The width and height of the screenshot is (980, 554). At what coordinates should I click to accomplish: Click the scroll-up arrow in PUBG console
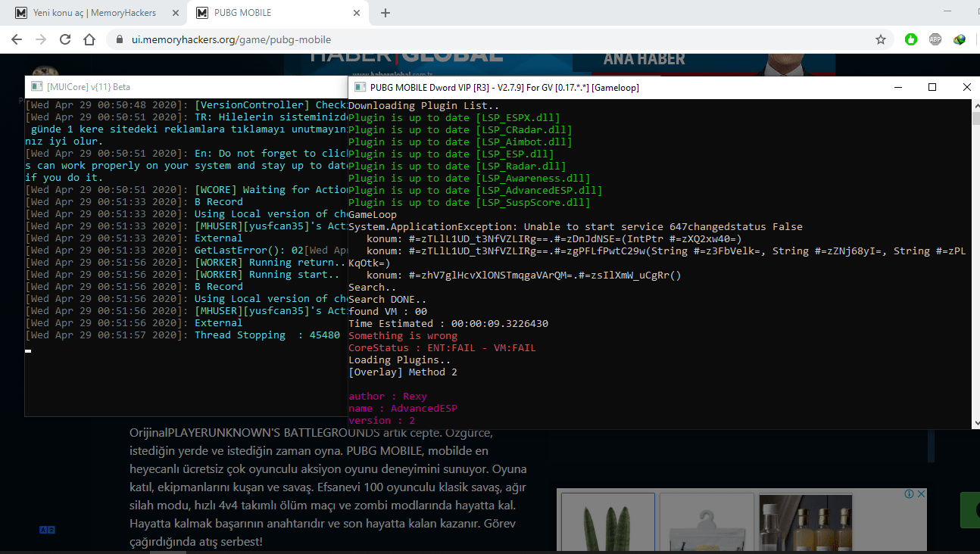click(975, 106)
